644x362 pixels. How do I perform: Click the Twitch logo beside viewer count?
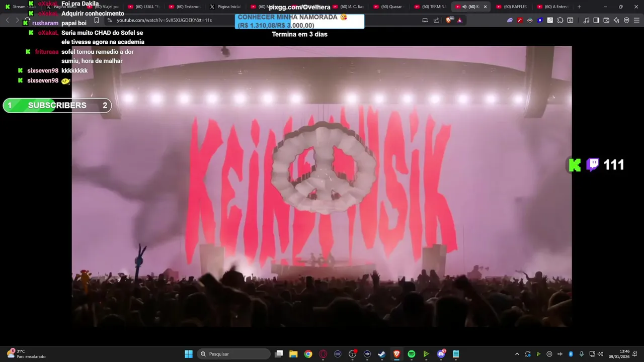coord(593,165)
